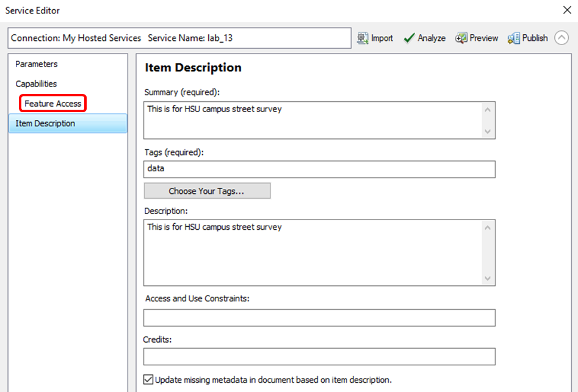Select Parameters in the left pane
This screenshot has height=392, width=578.
coord(37,64)
